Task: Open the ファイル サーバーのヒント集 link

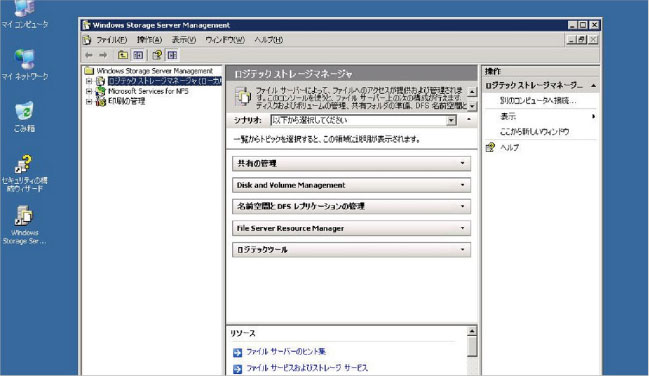Action: [286, 352]
